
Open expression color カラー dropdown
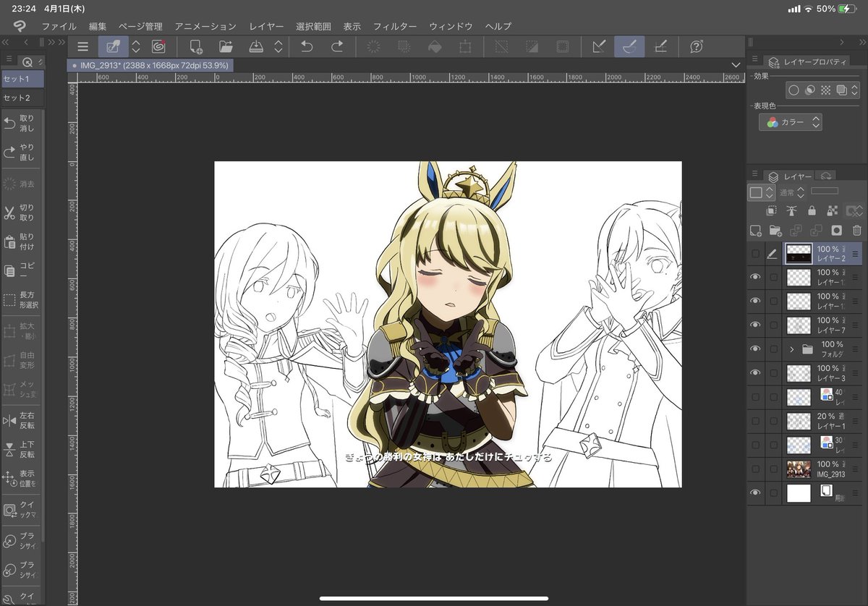pyautogui.click(x=790, y=122)
